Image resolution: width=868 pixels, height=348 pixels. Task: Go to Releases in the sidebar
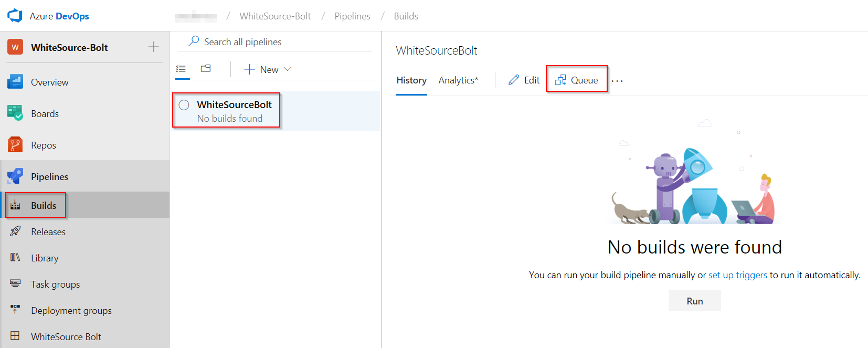click(48, 232)
